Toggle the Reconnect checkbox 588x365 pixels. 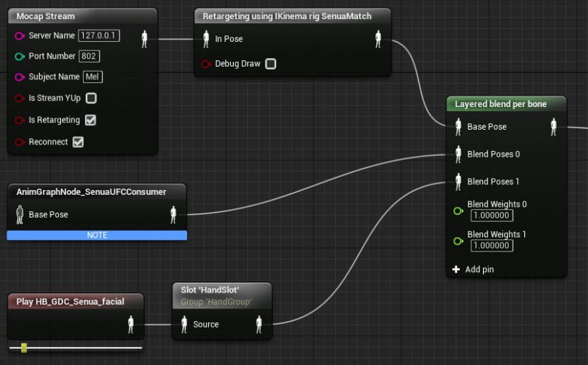tap(79, 142)
